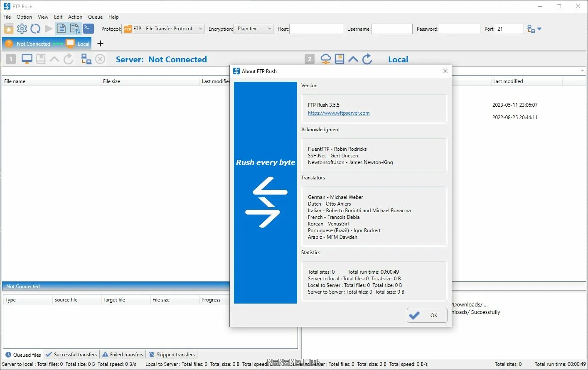Click OK in About FTP Rush dialog

coord(427,316)
